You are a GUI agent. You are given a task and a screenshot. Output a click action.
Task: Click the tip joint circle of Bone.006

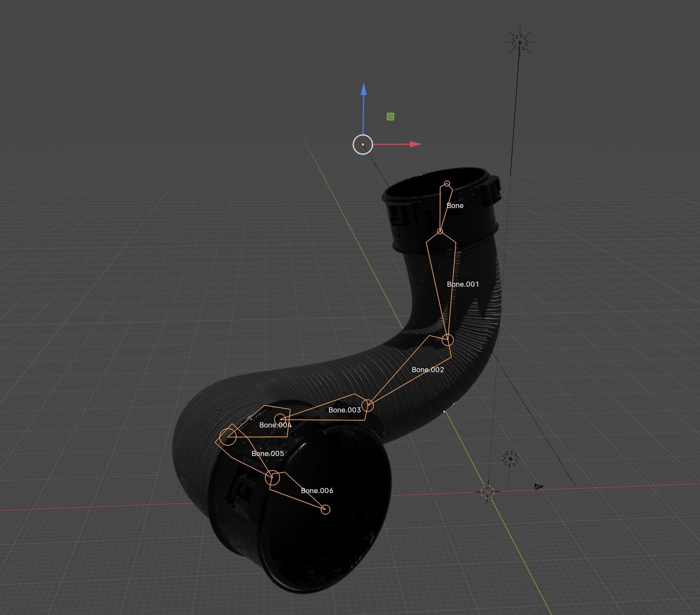tap(325, 510)
